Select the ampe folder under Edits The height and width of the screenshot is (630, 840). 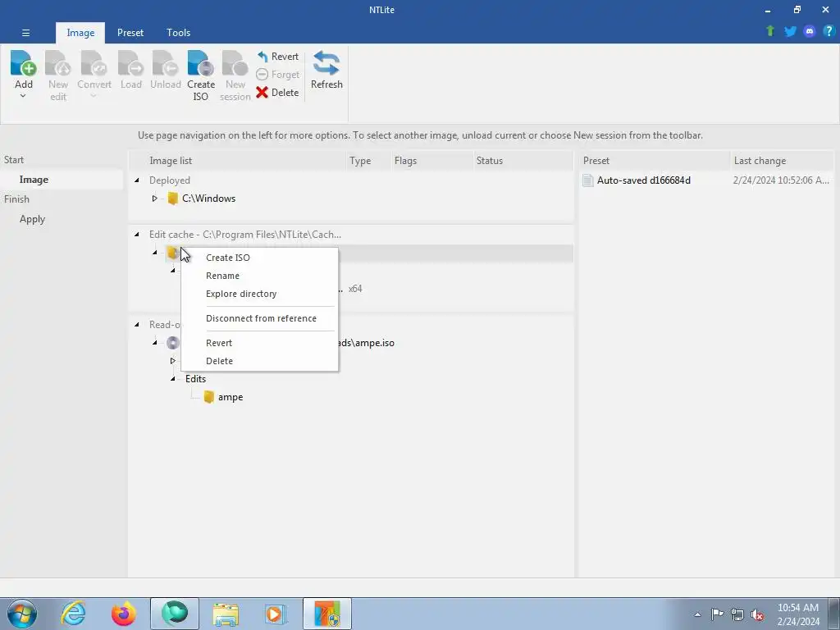tap(231, 398)
